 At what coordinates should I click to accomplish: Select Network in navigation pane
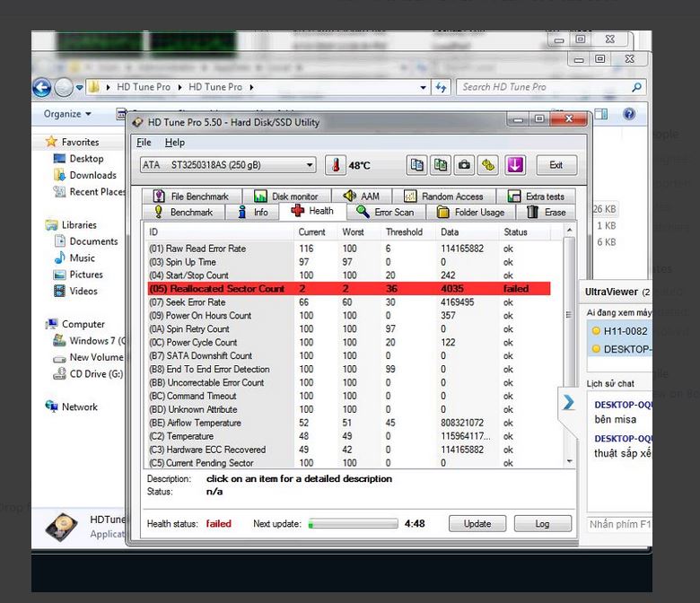(72, 407)
